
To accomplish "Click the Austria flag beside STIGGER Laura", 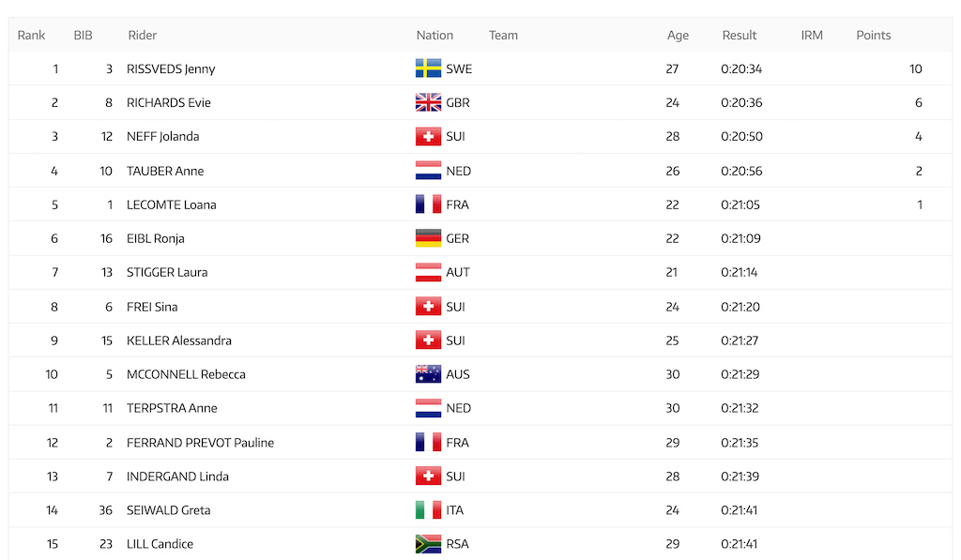I will [428, 272].
